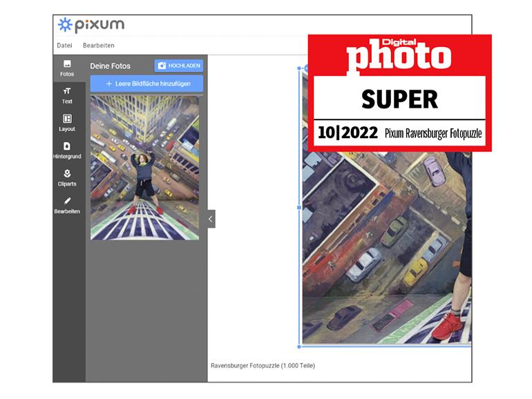Viewport: 532px width, 399px height.
Task: Click the Ravensburger Fotopuzzle (1.000 Teile) label
Action: coord(263,366)
